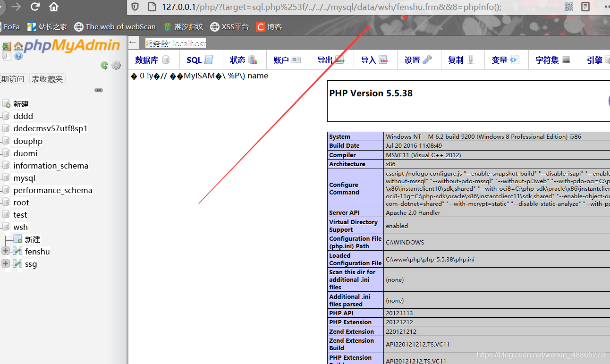Select the wsh database
Image resolution: width=610 pixels, height=364 pixels.
click(x=20, y=227)
